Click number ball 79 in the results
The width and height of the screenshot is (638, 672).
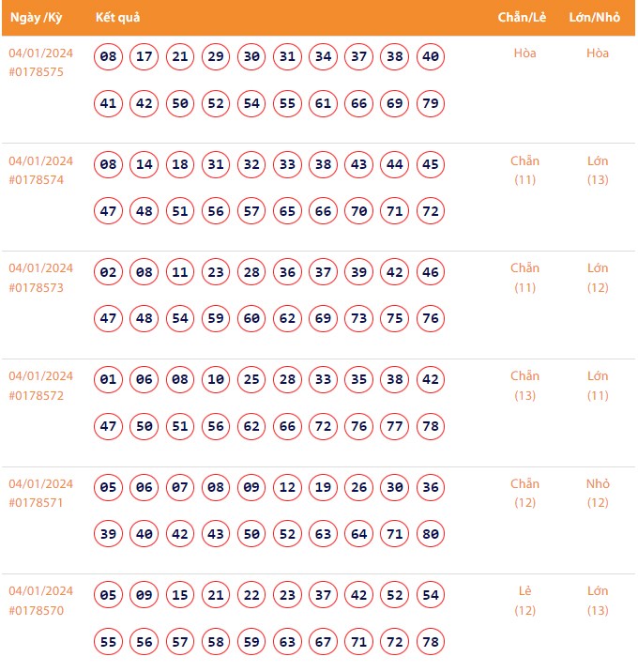(431, 103)
